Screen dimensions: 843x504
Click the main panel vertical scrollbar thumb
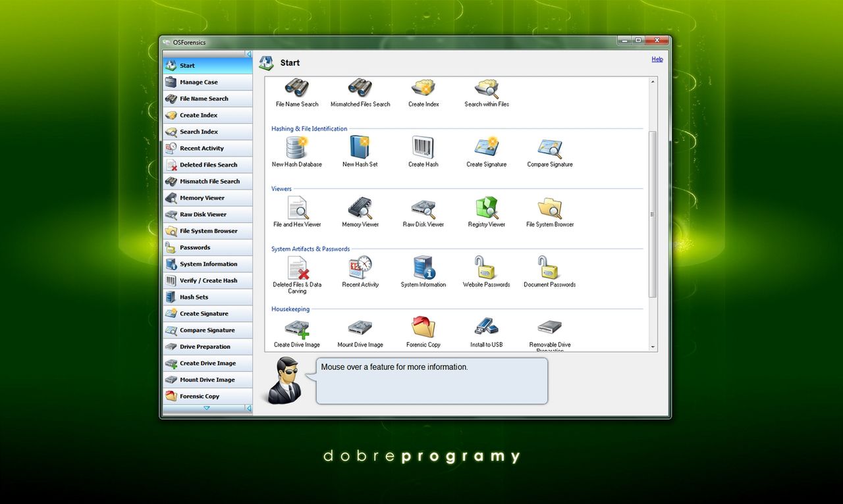(653, 214)
